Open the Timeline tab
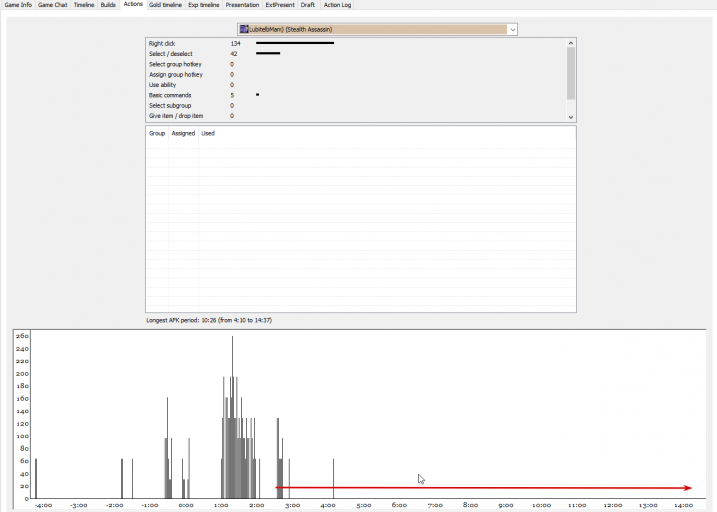717x512 pixels. point(84,5)
